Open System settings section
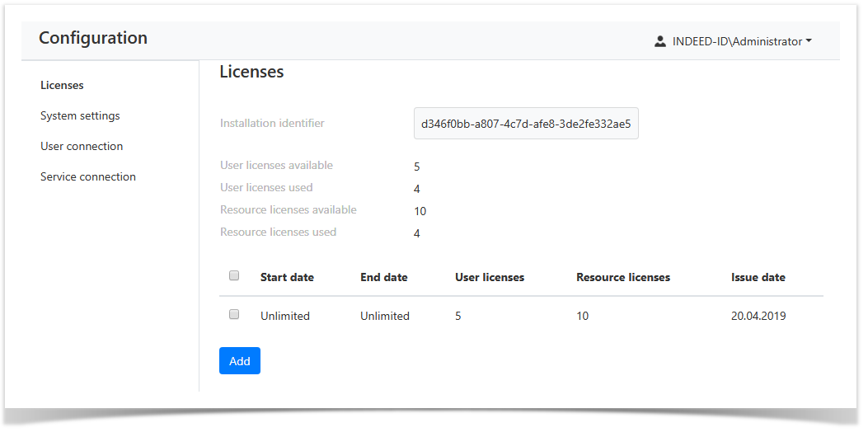 (x=80, y=115)
